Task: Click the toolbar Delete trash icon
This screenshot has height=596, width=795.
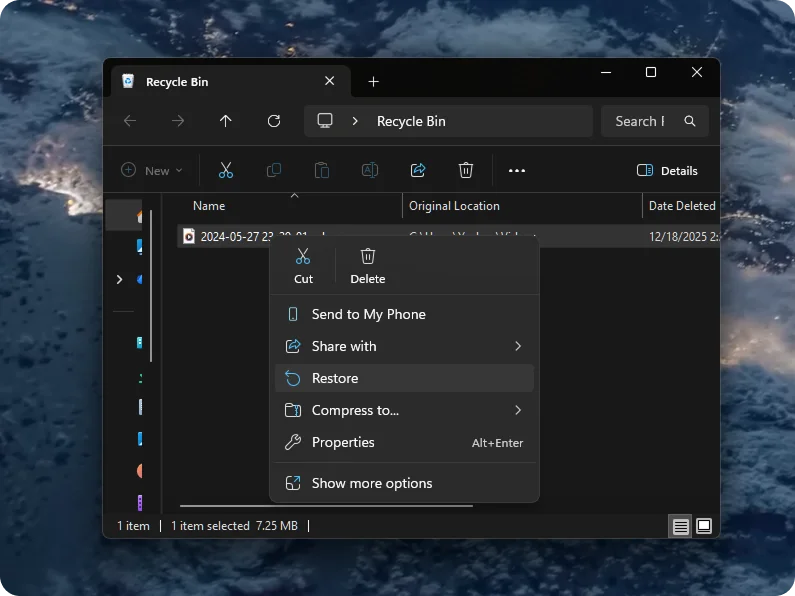Action: click(465, 170)
